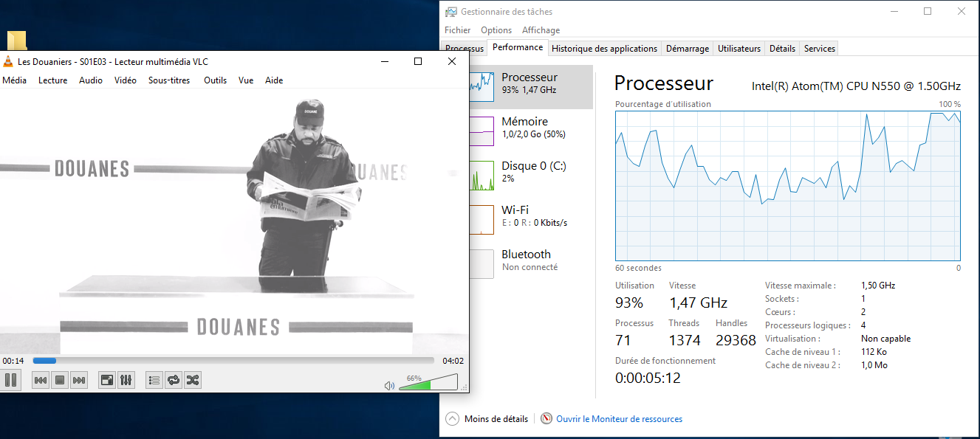Click the CPU usage graph area
980x439 pixels.
pos(788,185)
